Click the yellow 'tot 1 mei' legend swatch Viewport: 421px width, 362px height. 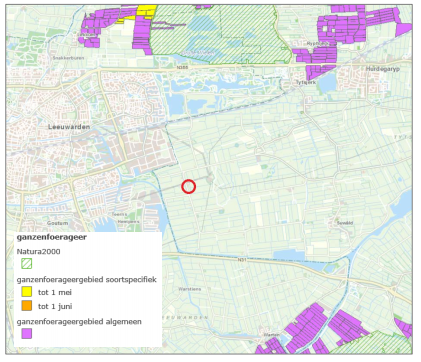pos(26,292)
